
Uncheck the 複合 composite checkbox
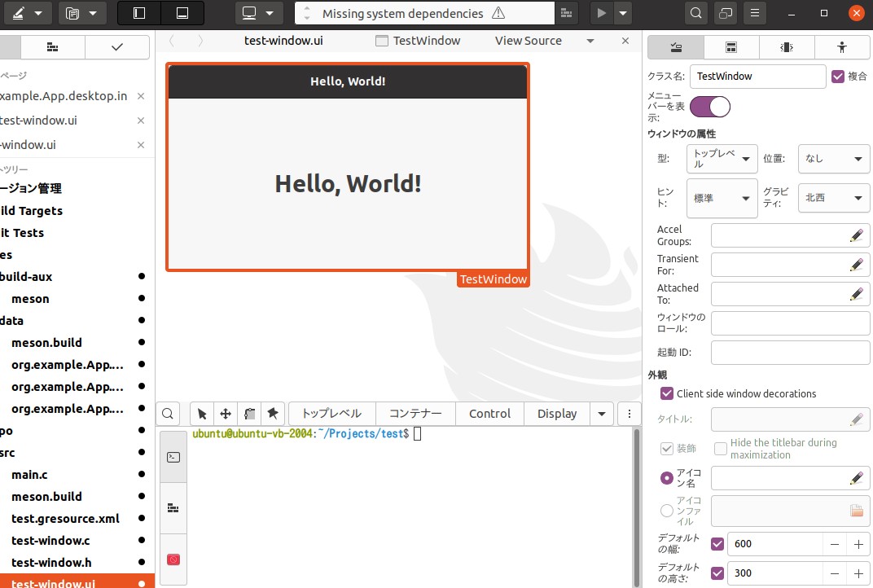838,76
